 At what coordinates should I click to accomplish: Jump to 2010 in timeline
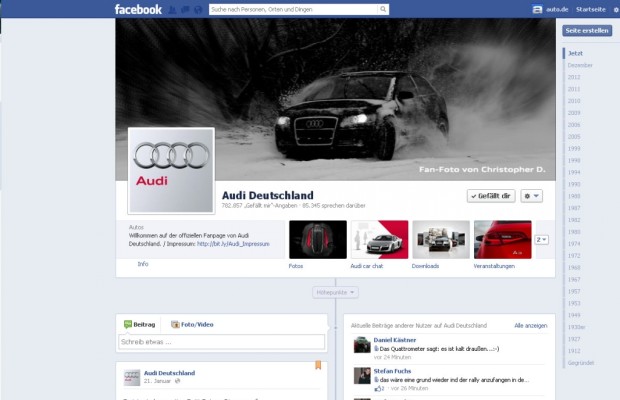[x=574, y=101]
